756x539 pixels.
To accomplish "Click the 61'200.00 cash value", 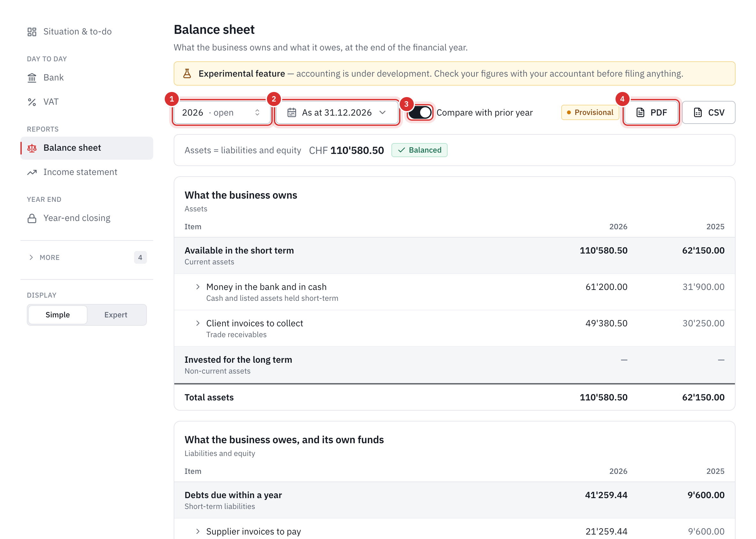I will pyautogui.click(x=606, y=287).
